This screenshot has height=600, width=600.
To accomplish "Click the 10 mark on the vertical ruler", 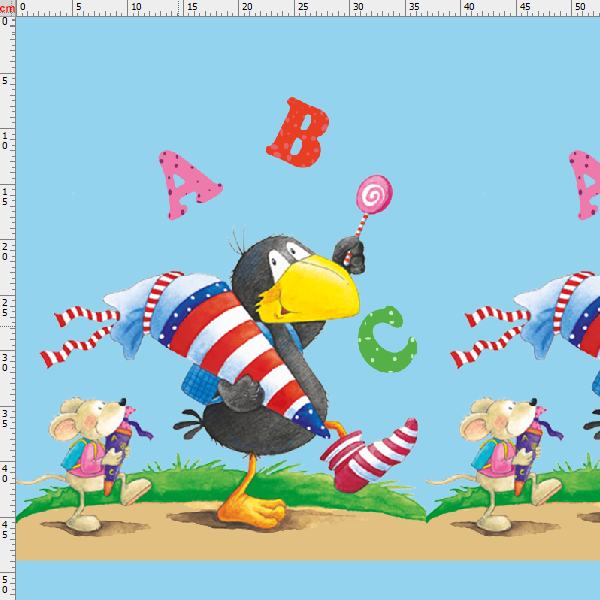I will coord(7,139).
